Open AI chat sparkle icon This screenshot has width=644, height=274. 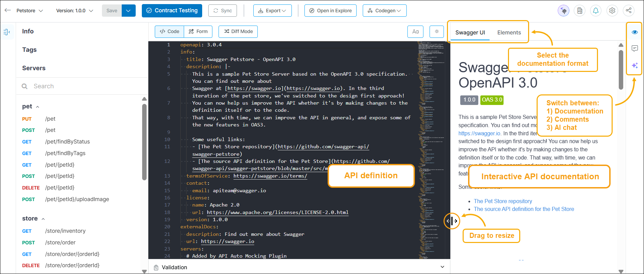634,65
